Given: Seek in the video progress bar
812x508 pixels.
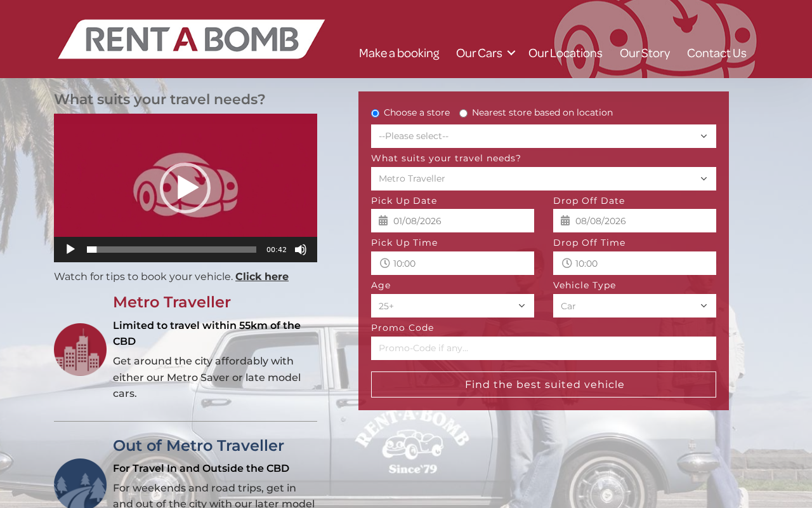Looking at the screenshot, I should (171, 250).
